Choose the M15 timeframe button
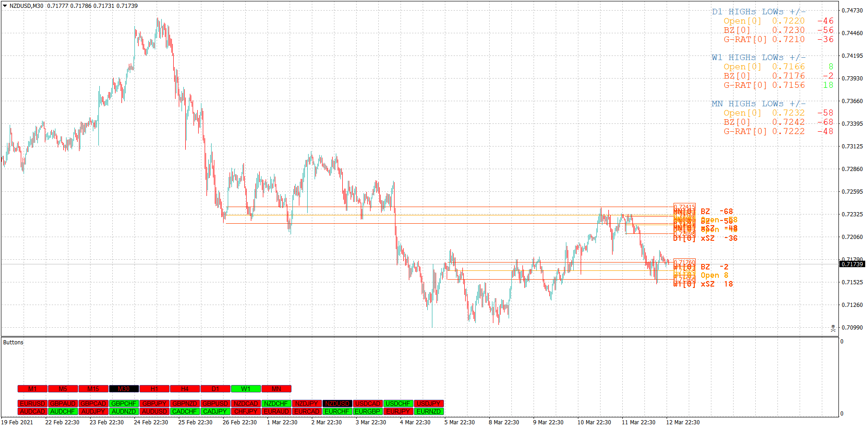 click(x=93, y=389)
